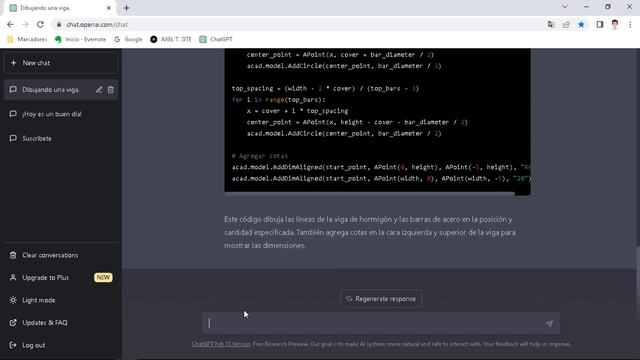Open the Chrome three-dot menu
Viewport: 640px width, 360px height.
630,24
